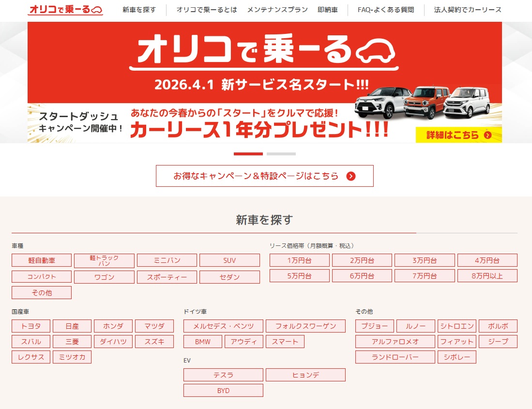
Task: Click the arrow icon on 詳細はこちら banner
Action: coord(487,135)
